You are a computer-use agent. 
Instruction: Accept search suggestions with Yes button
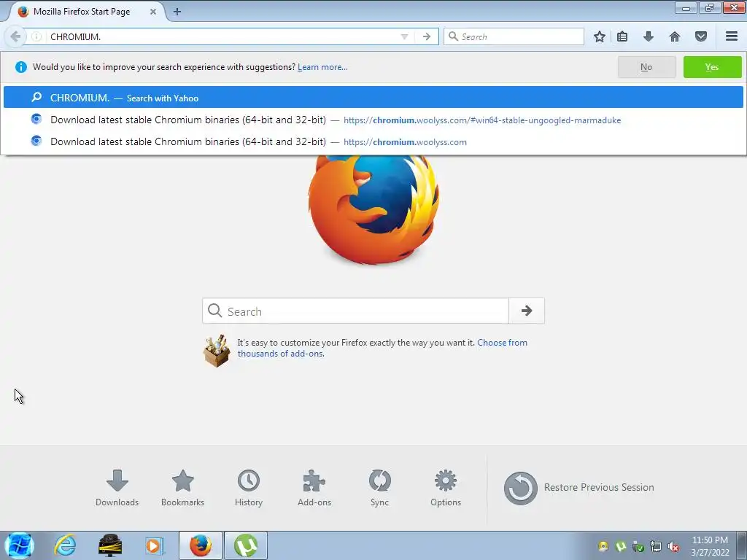click(x=712, y=67)
